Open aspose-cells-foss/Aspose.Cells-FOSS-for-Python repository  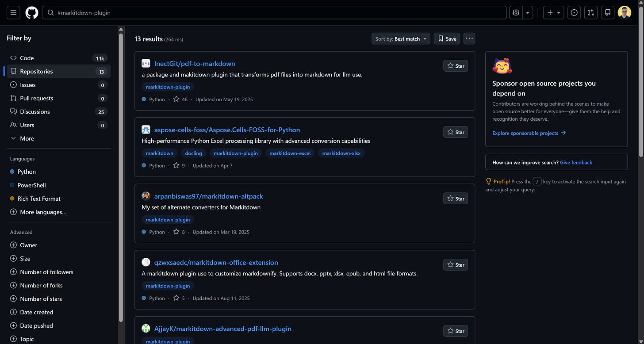tap(227, 130)
